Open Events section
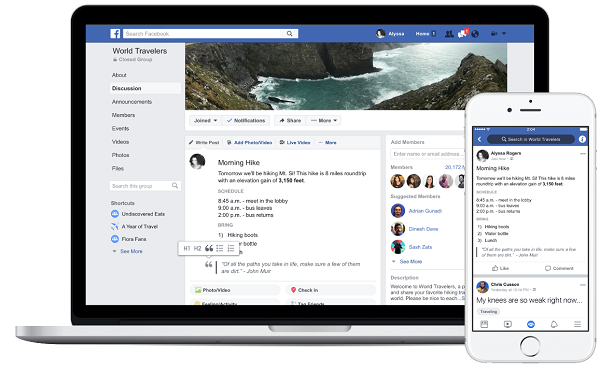Screen dimensions: 600x372 coord(120,129)
